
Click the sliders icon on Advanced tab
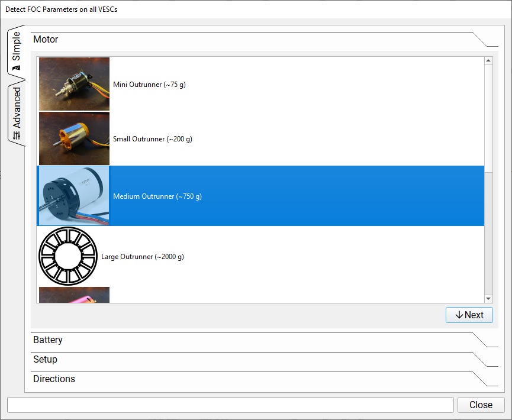pyautogui.click(x=17, y=135)
